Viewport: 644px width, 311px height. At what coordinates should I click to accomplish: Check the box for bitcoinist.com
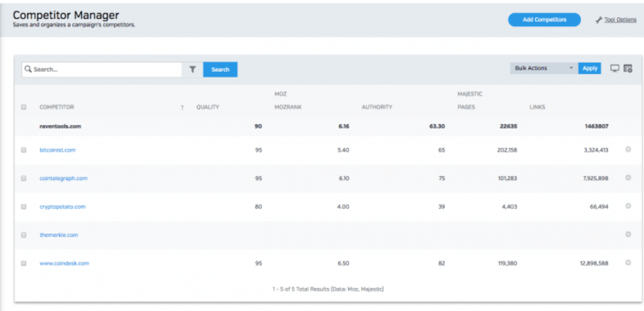pyautogui.click(x=24, y=150)
